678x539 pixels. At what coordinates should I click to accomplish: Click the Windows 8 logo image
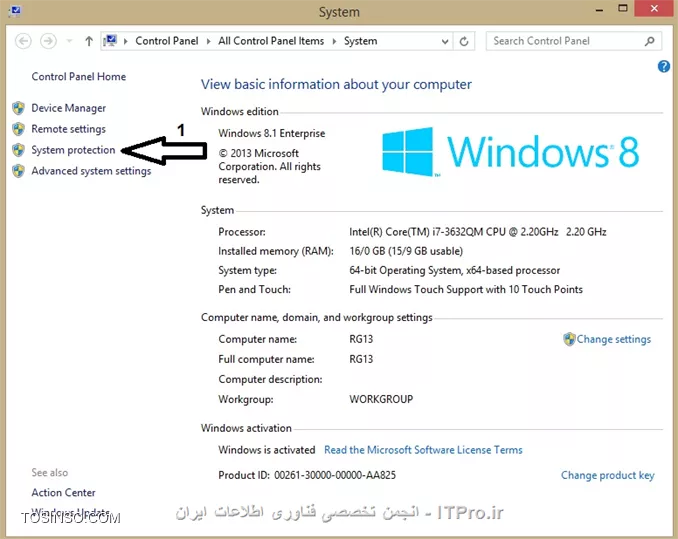pos(510,152)
